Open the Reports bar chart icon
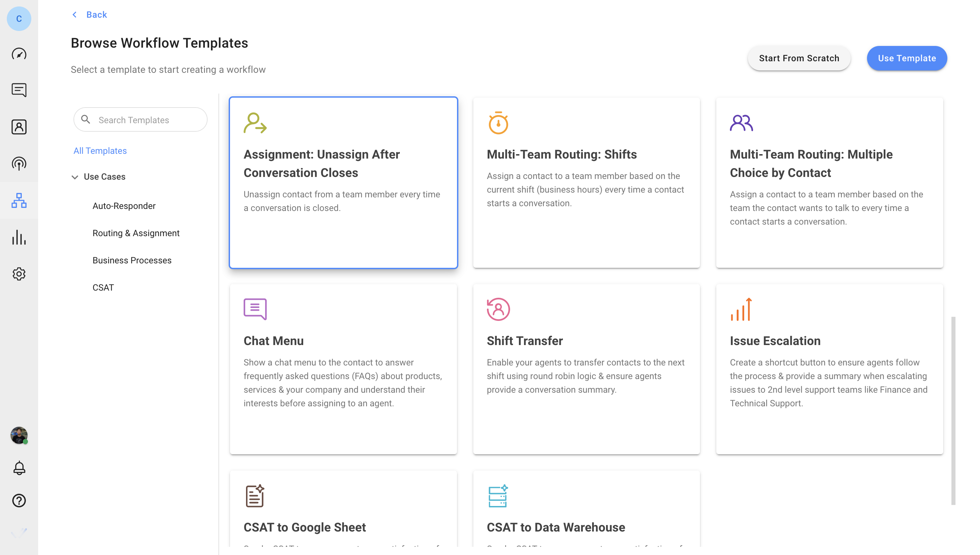This screenshot has width=980, height=555. 19,237
